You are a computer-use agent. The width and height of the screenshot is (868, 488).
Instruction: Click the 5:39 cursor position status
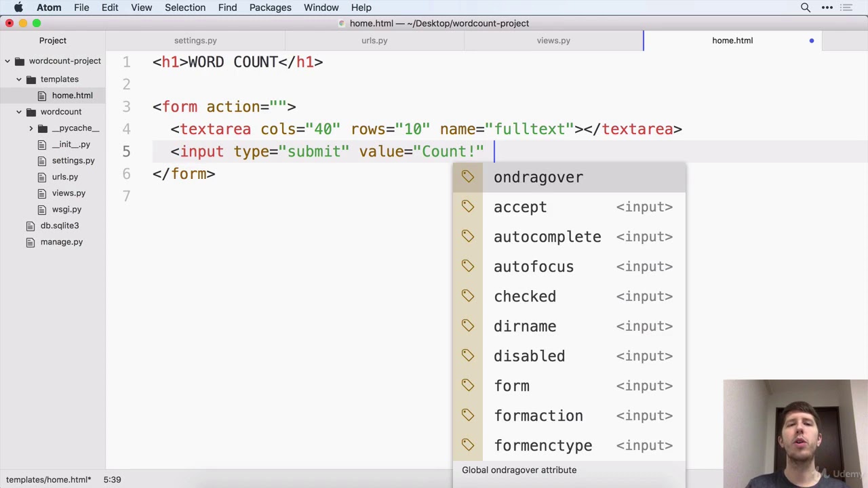click(x=113, y=479)
